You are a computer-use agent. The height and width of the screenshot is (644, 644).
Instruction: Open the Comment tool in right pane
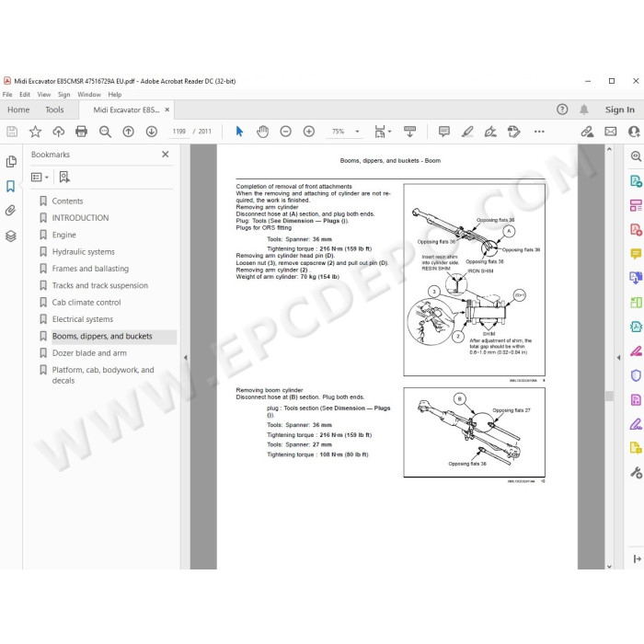coord(636,254)
